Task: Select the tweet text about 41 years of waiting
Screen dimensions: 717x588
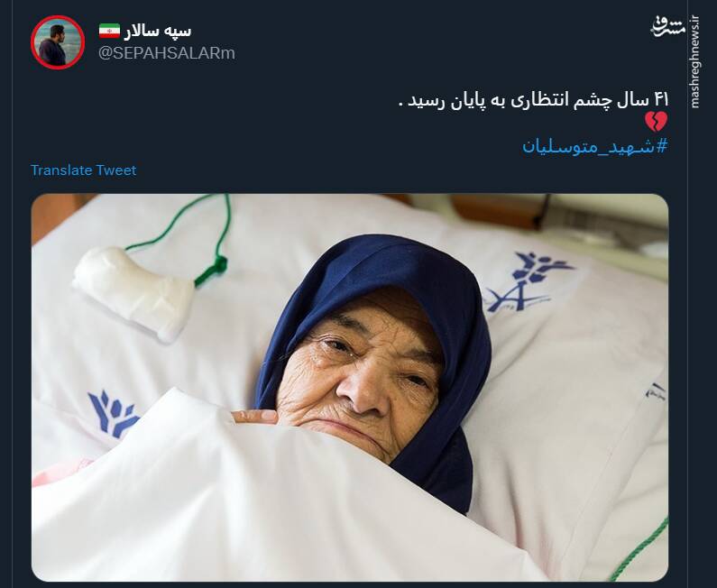Action: (534, 100)
